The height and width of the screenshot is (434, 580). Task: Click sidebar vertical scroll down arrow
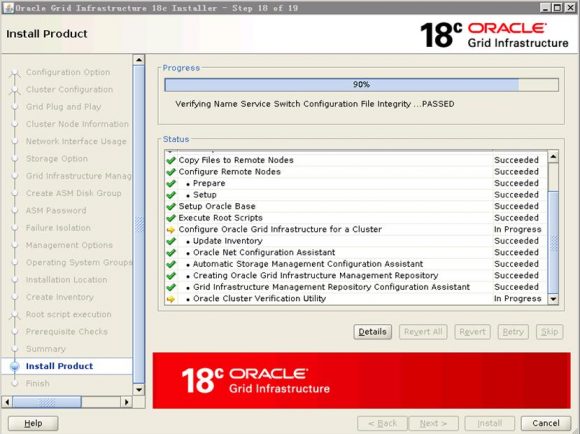139,389
